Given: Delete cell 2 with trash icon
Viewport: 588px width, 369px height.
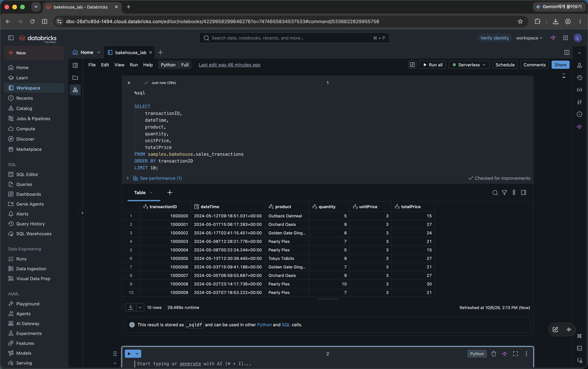Looking at the screenshot, I should click(x=494, y=354).
